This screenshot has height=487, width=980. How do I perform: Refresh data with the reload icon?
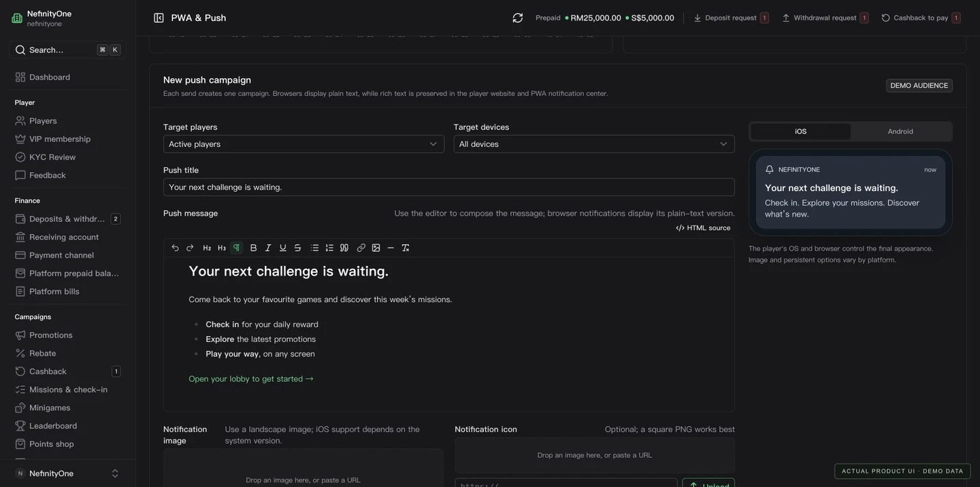[x=518, y=18]
